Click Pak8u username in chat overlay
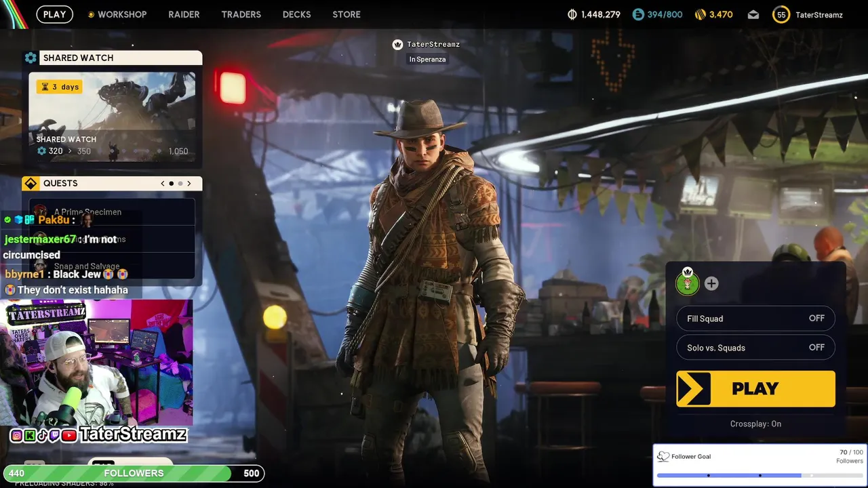 (x=54, y=220)
